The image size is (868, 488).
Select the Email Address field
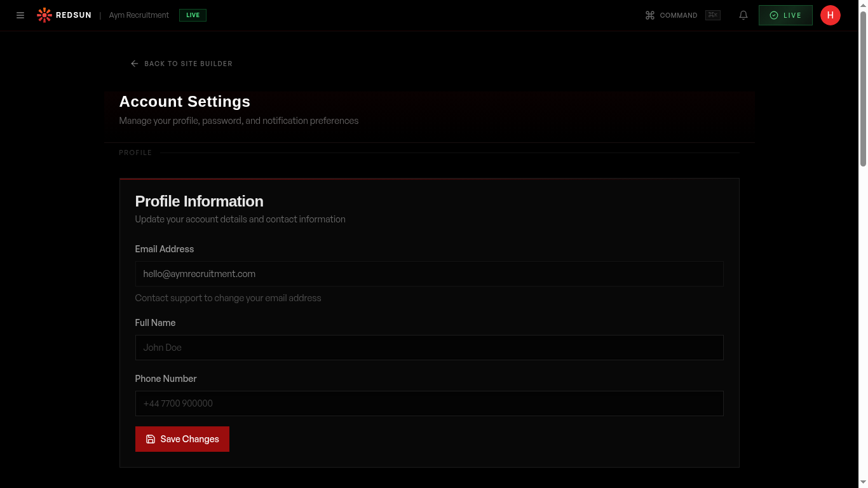pyautogui.click(x=429, y=274)
